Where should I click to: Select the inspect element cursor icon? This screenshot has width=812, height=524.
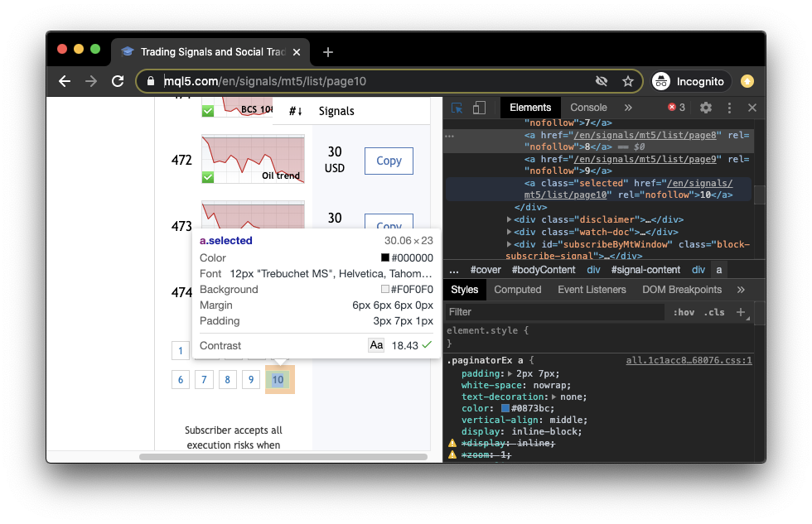(x=457, y=108)
